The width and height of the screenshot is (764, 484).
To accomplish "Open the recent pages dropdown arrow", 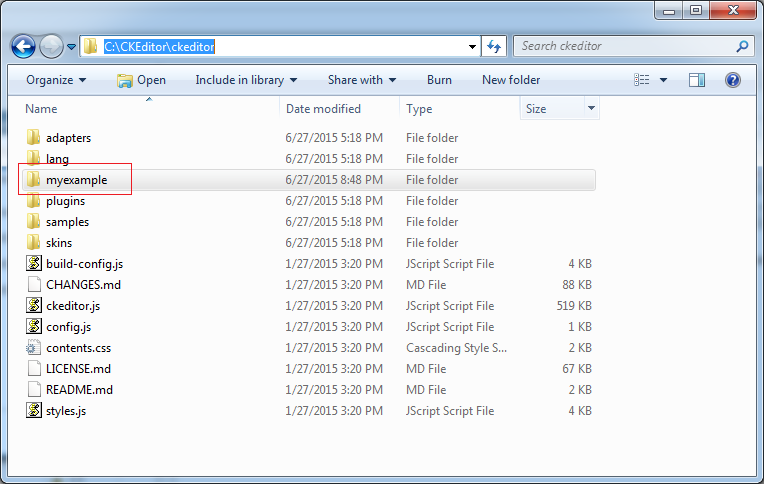I will point(71,47).
